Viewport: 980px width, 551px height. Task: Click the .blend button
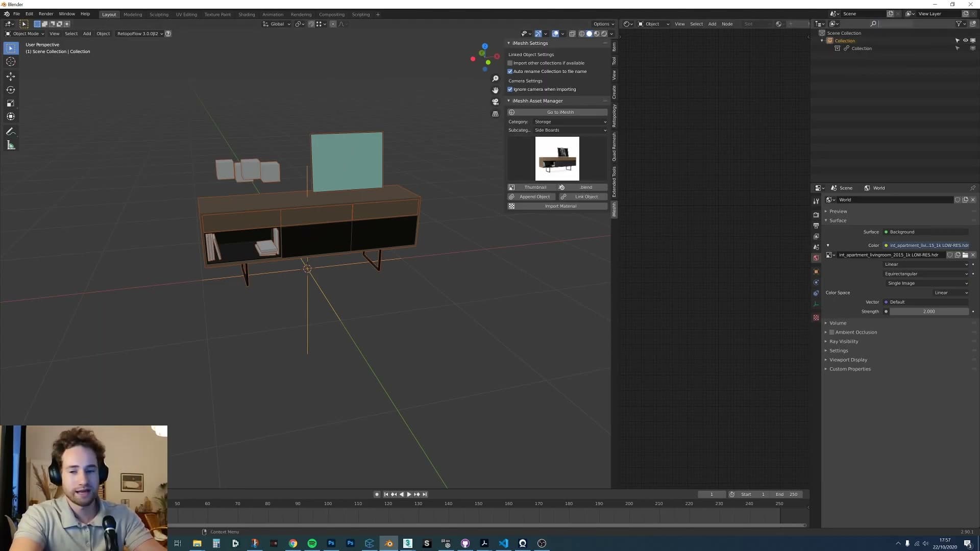pyautogui.click(x=583, y=187)
